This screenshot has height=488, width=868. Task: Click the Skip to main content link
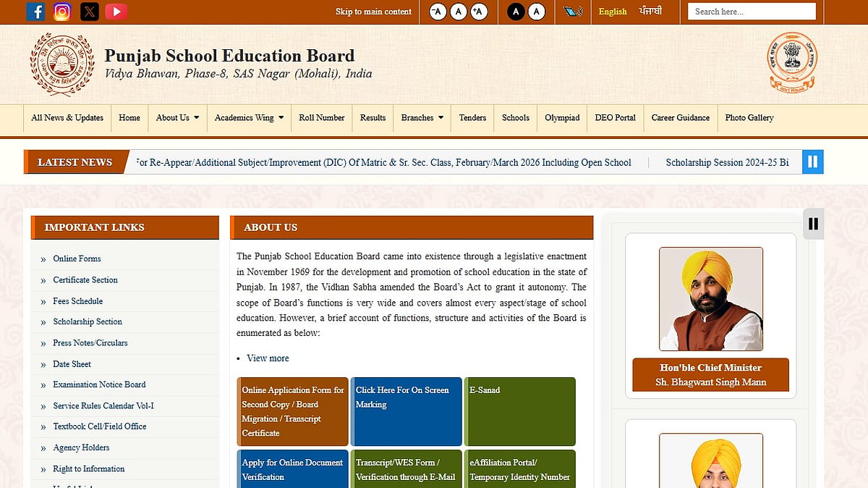point(373,12)
